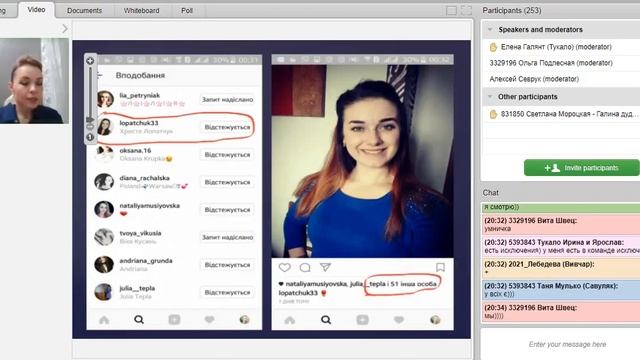
Task: Click tvoya_vikusia profile avatar
Action: pyautogui.click(x=104, y=237)
